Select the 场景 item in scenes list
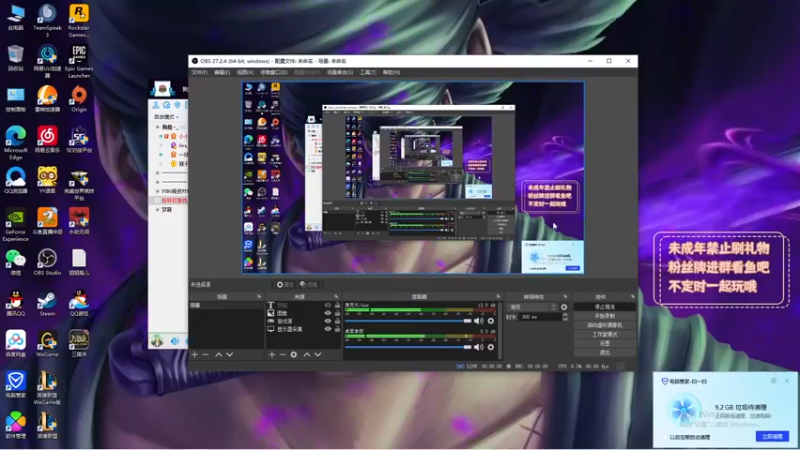Image resolution: width=800 pixels, height=450 pixels. [x=226, y=305]
